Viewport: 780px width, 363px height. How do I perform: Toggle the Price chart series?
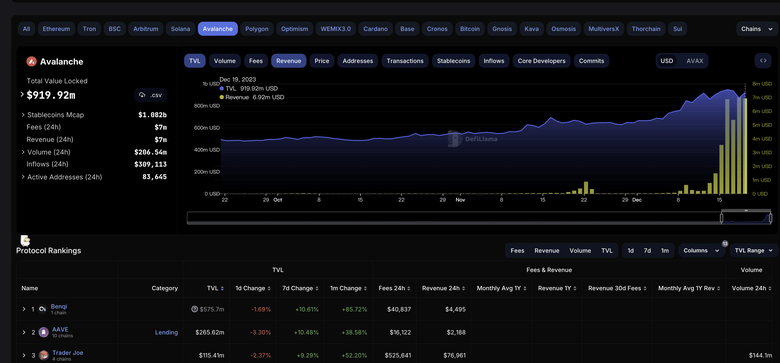pyautogui.click(x=322, y=61)
